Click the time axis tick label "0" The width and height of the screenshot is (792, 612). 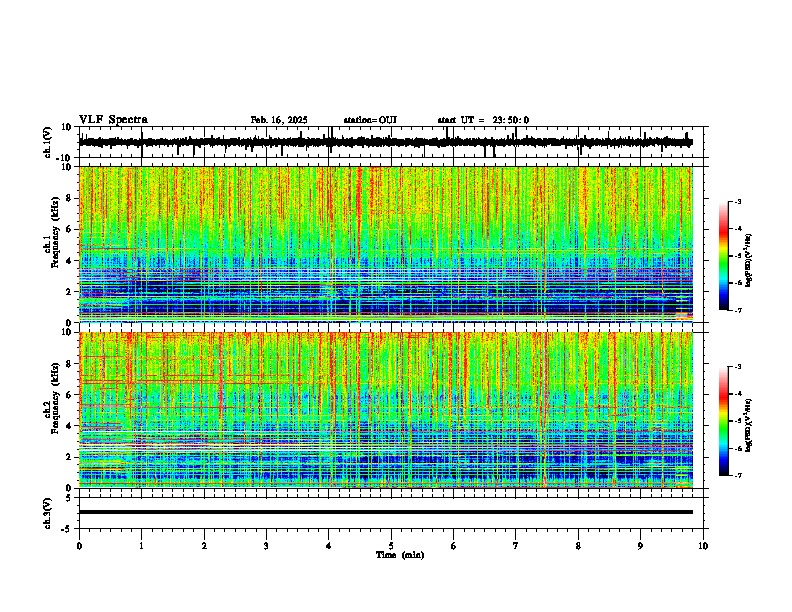[x=79, y=546]
